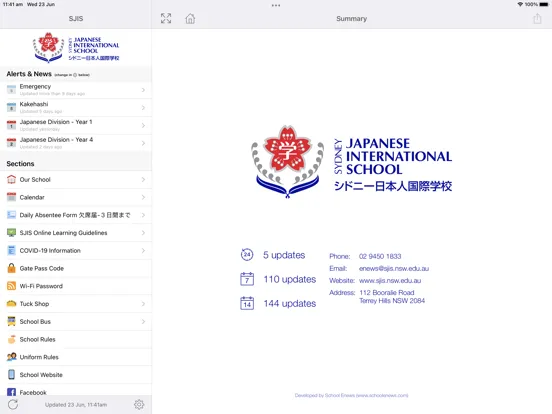Expand the Our School chevron
552x414 pixels.
pyautogui.click(x=143, y=180)
